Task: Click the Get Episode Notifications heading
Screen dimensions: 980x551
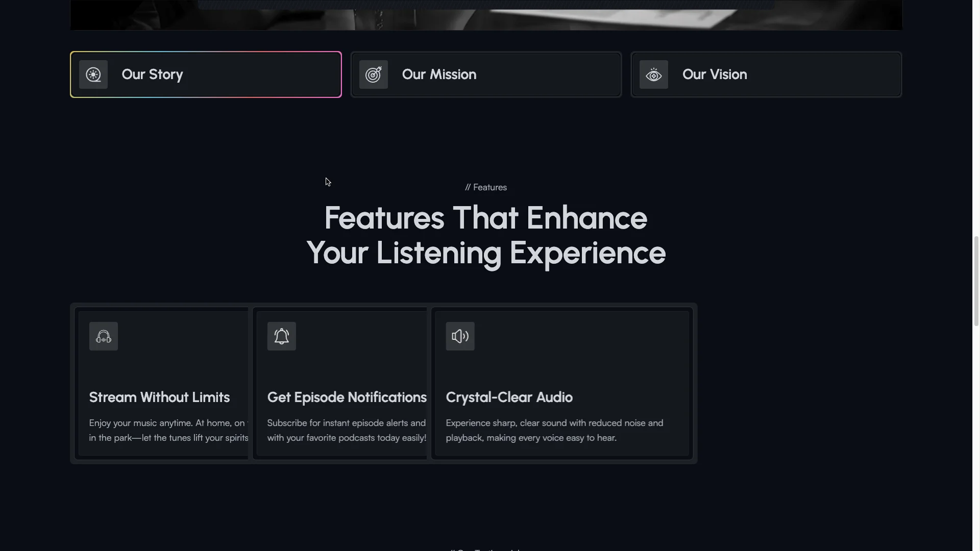Action: click(x=347, y=397)
